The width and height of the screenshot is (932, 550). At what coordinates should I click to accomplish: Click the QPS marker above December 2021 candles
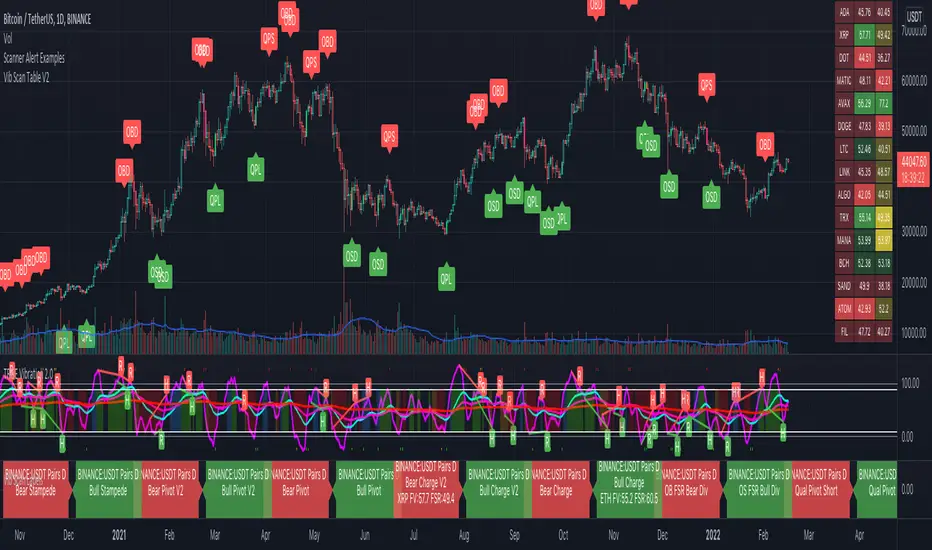[x=706, y=86]
